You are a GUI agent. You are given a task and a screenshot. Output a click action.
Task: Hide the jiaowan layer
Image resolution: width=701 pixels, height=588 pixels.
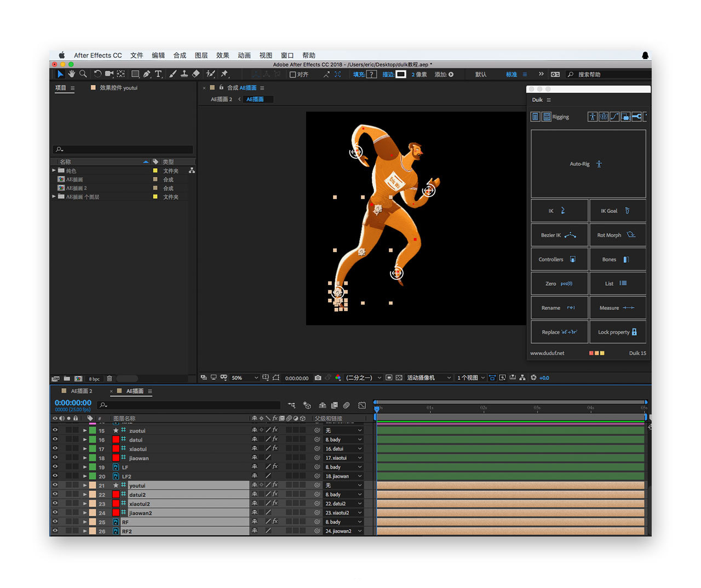click(x=55, y=458)
